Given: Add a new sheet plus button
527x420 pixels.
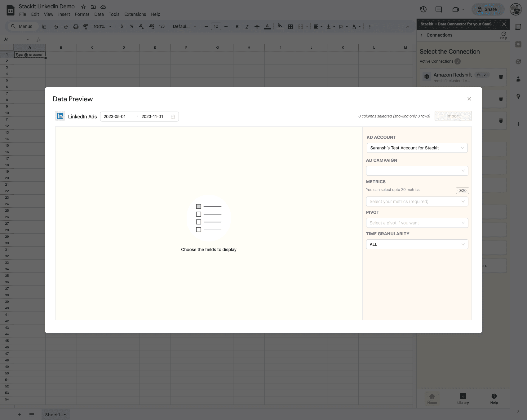Looking at the screenshot, I should point(19,415).
